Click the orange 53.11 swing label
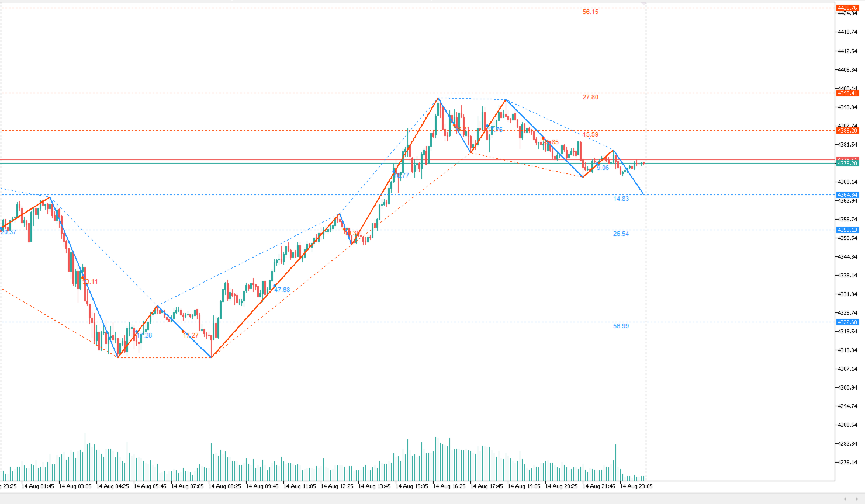This screenshot has width=865, height=504. tap(90, 281)
